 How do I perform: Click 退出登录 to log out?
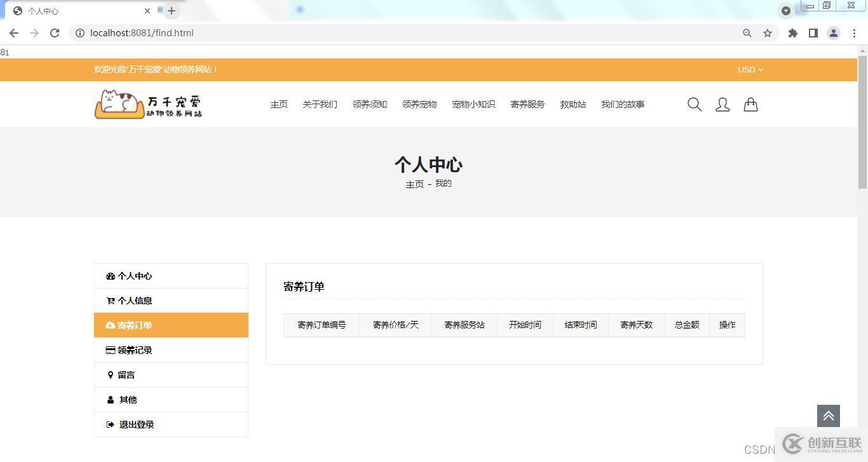point(136,425)
